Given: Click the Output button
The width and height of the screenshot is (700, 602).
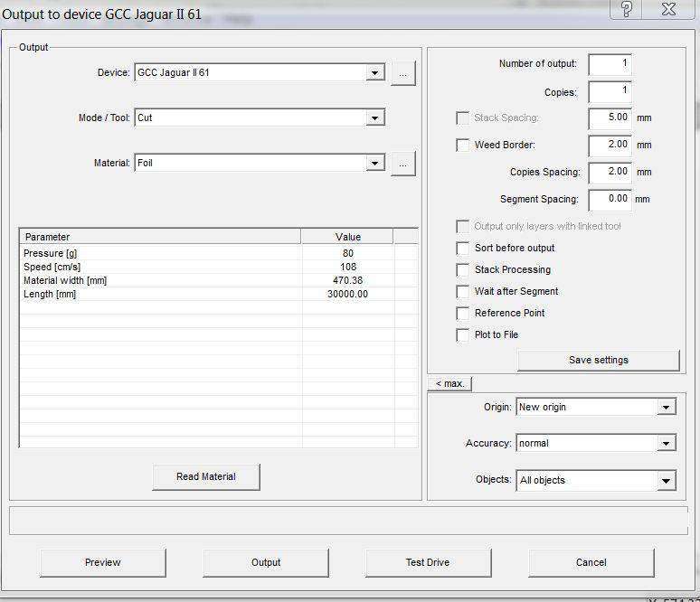Looking at the screenshot, I should tap(266, 562).
